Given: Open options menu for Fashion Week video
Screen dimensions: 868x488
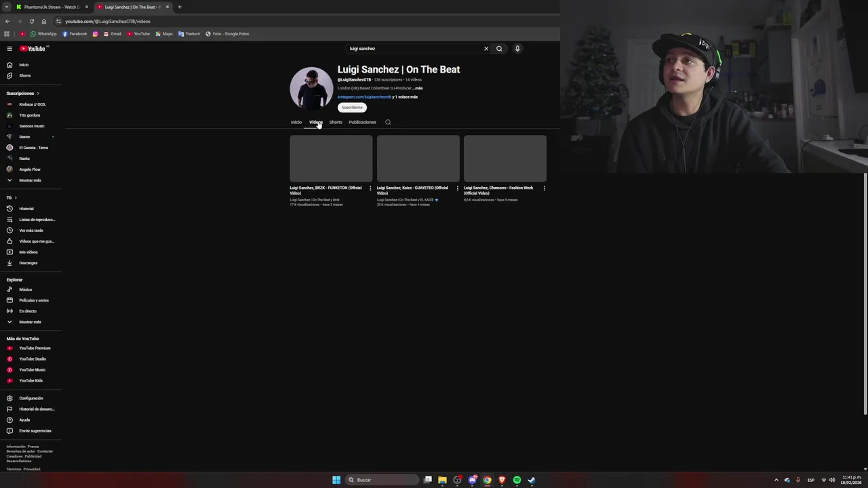Looking at the screenshot, I should (544, 188).
